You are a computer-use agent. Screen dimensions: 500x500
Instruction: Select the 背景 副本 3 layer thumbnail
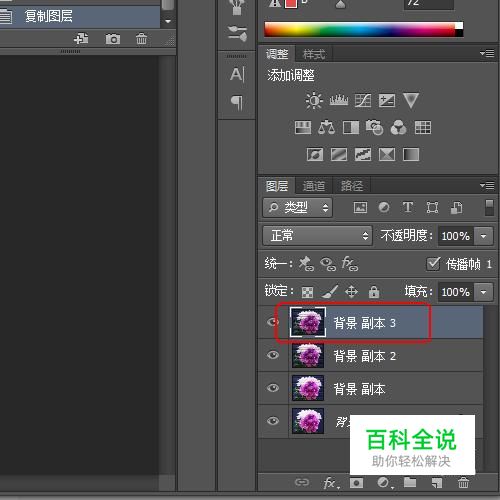[x=308, y=322]
